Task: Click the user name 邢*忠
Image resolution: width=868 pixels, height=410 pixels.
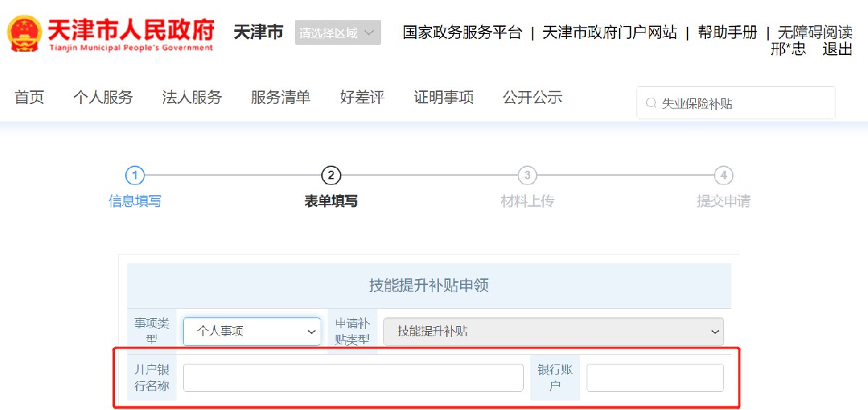Action: [x=788, y=49]
